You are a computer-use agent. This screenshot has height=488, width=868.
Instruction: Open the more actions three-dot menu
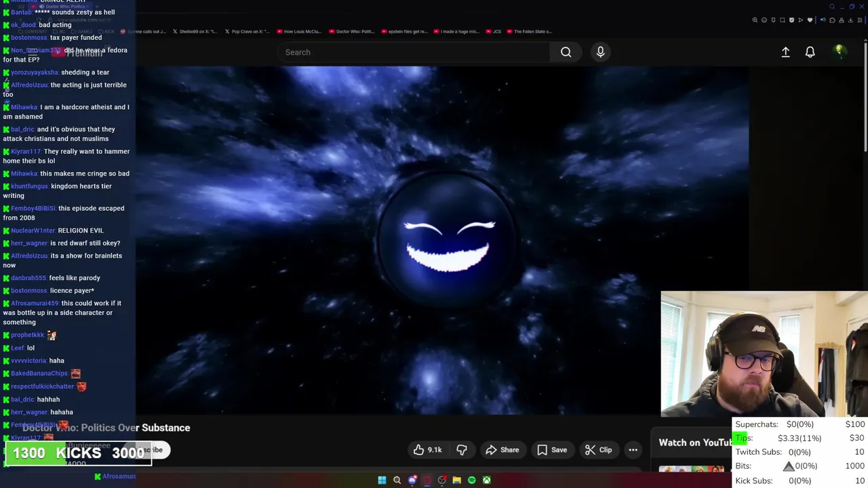(633, 450)
